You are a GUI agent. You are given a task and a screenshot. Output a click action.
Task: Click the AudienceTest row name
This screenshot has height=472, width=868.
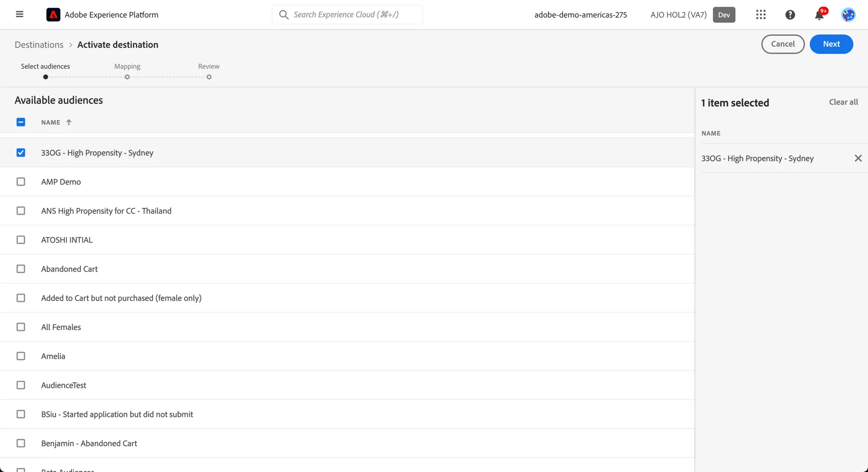[x=63, y=385]
